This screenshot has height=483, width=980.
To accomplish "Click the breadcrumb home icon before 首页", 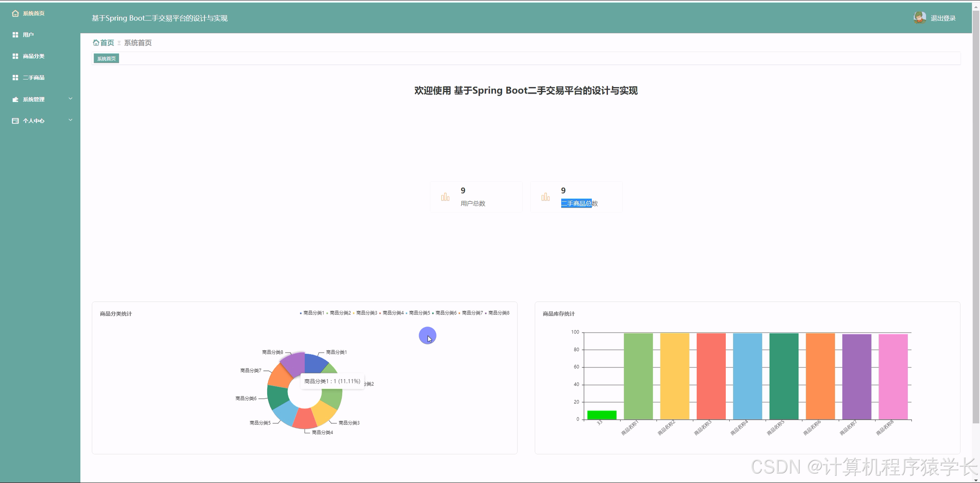I will (96, 42).
